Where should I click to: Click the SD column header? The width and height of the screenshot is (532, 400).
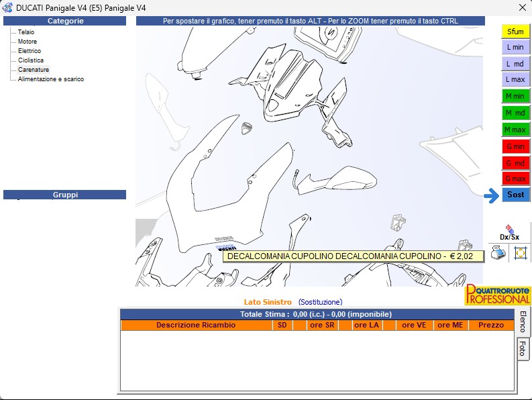[282, 325]
